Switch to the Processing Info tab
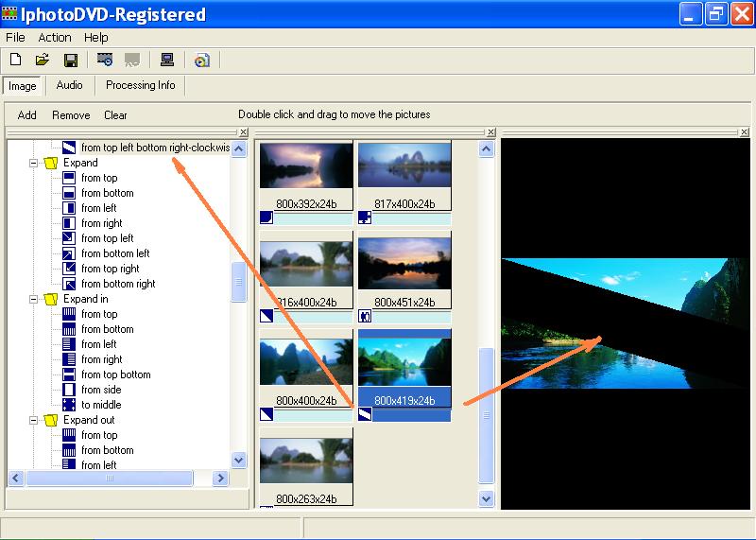 click(x=140, y=85)
